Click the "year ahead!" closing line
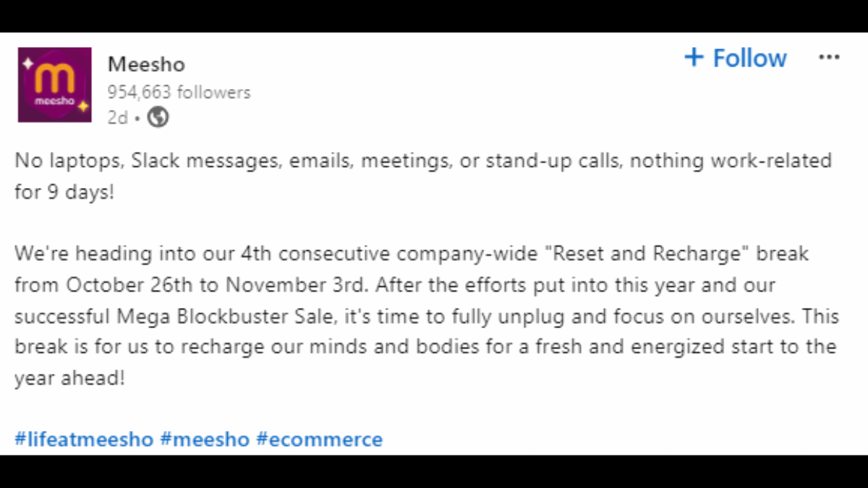Screen dimensions: 868x488 coord(69,378)
